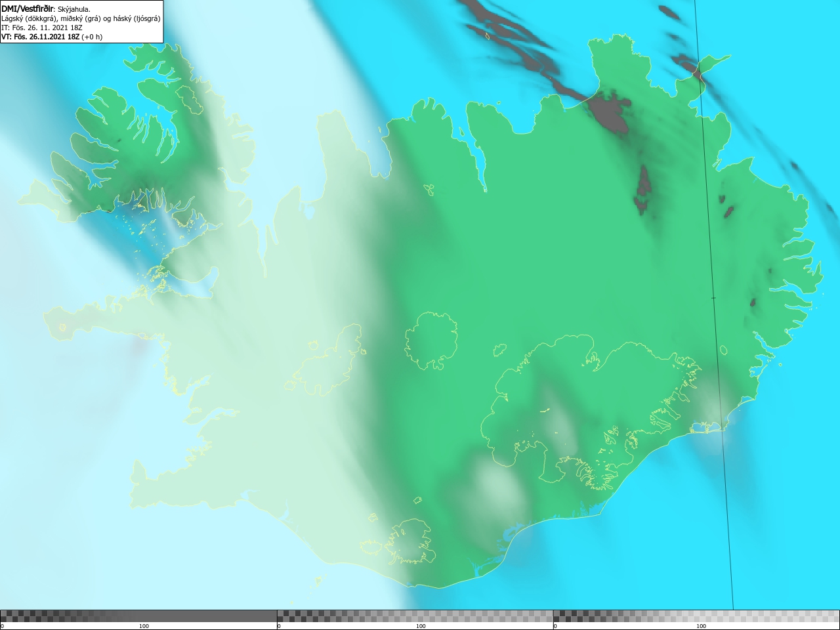Click the "IT: Fös. 26. 11. 2021 18Z" line
The image size is (840, 630).
(x=42, y=28)
